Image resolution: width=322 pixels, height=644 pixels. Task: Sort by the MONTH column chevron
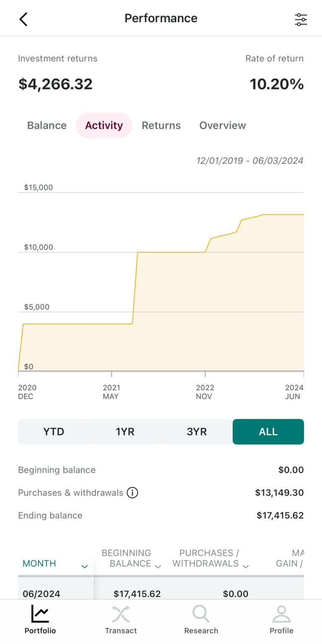(85, 566)
